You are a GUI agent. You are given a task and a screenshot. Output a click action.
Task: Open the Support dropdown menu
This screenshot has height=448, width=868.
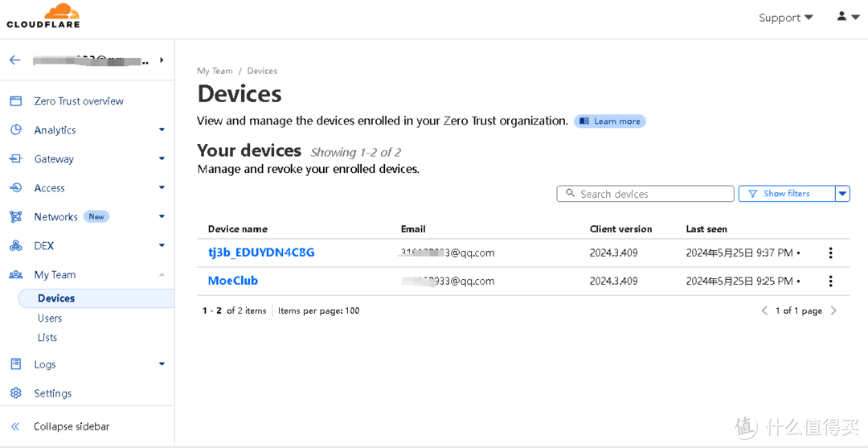(x=786, y=18)
